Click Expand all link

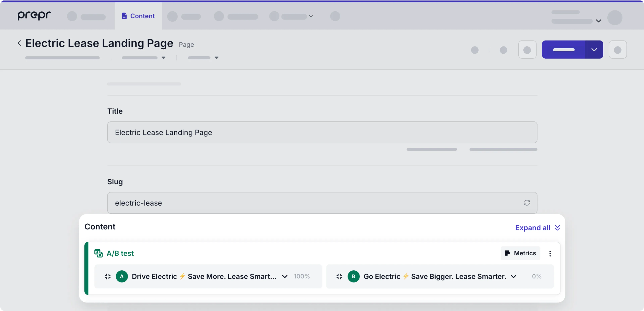(538, 228)
